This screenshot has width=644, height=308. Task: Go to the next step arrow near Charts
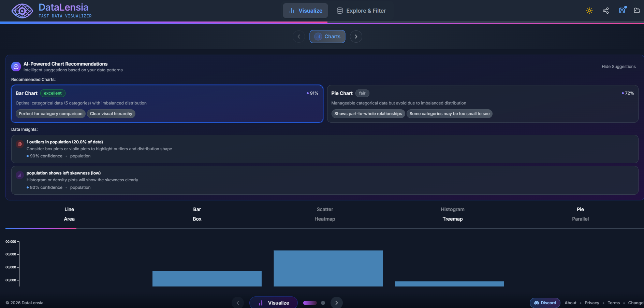click(356, 37)
